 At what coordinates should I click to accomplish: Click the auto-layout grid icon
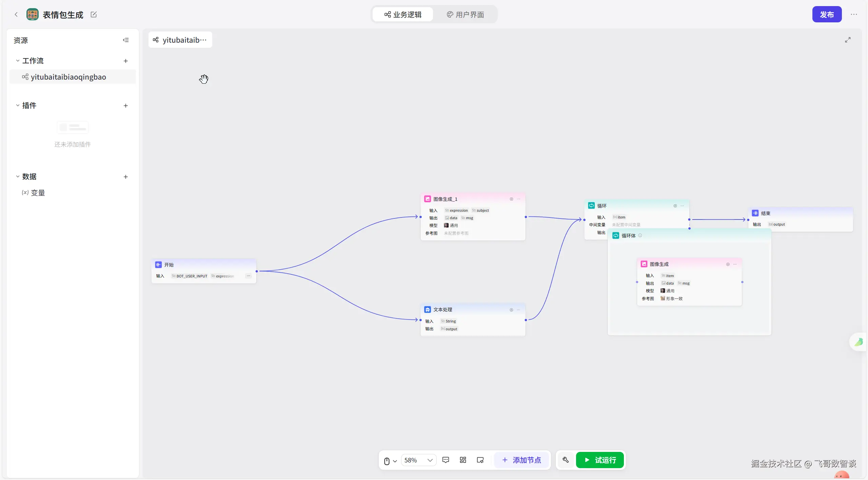point(463,460)
